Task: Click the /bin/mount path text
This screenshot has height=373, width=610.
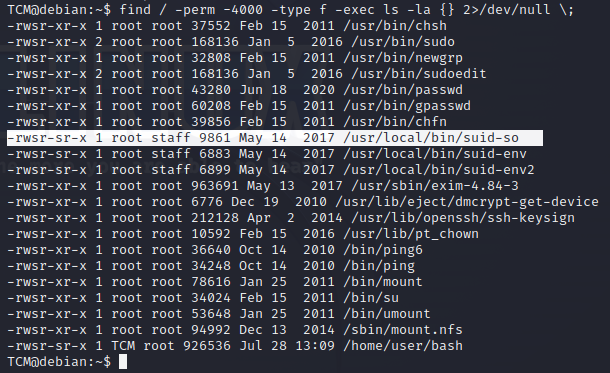Action: pos(383,282)
